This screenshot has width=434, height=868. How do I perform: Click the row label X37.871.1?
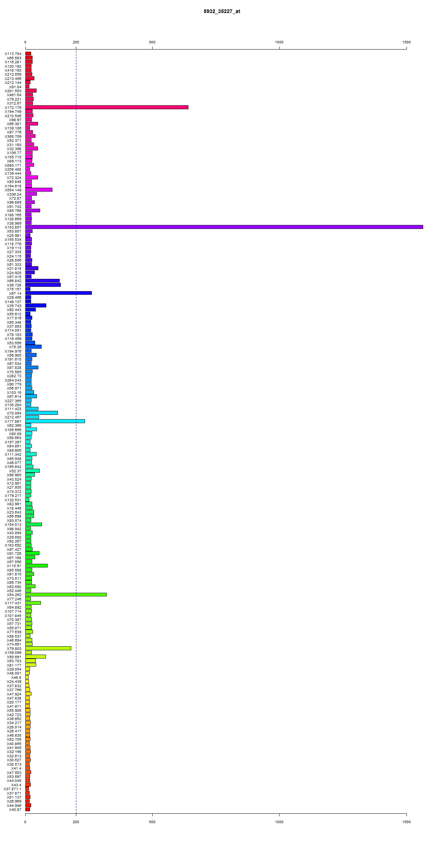click(12, 789)
